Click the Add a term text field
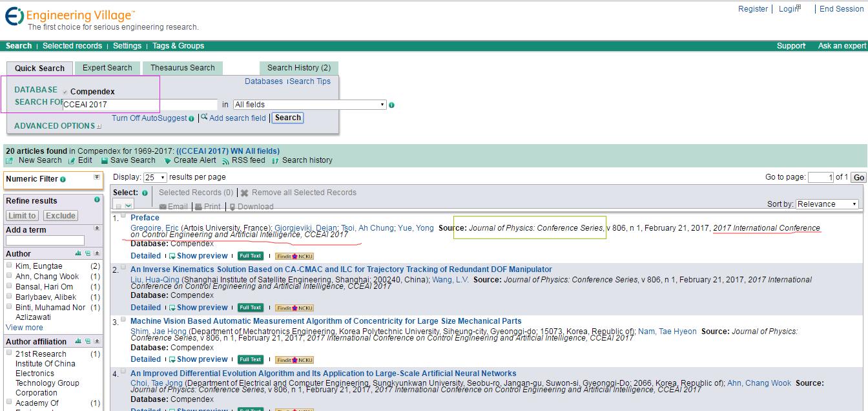868x411 pixels. 45,240
